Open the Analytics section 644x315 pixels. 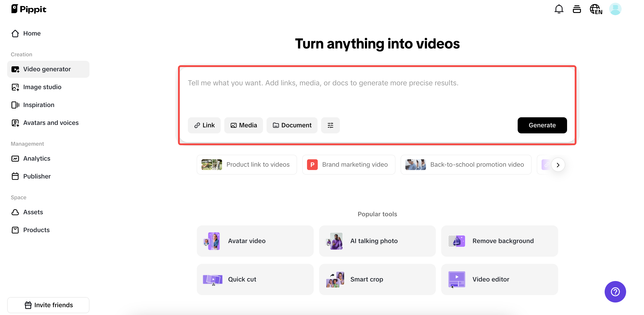(x=36, y=158)
